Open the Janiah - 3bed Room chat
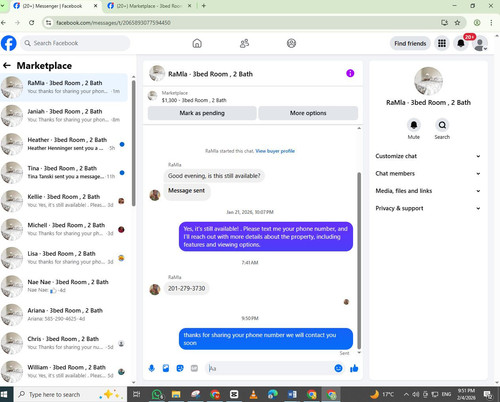The image size is (500, 402). (64, 116)
